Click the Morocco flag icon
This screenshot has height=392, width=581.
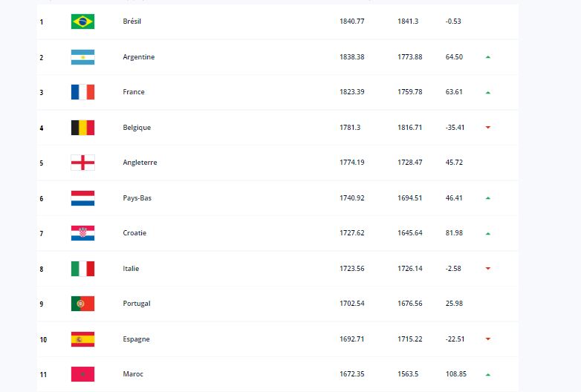coord(82,374)
